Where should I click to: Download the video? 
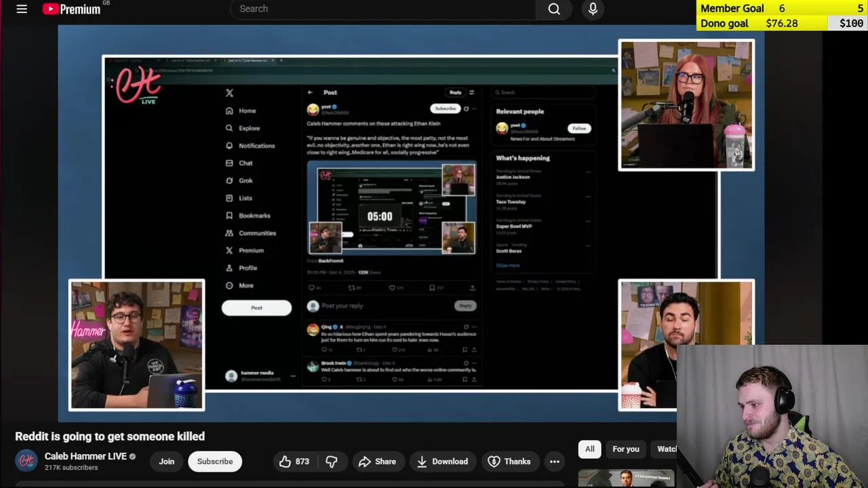coord(442,462)
